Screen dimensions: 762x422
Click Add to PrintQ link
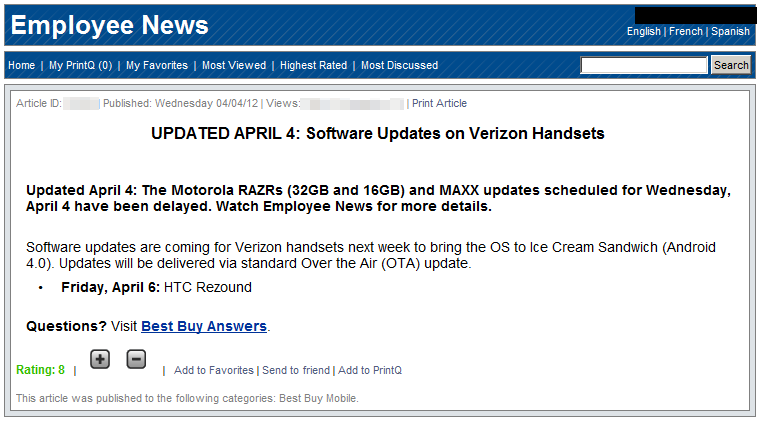click(x=370, y=371)
